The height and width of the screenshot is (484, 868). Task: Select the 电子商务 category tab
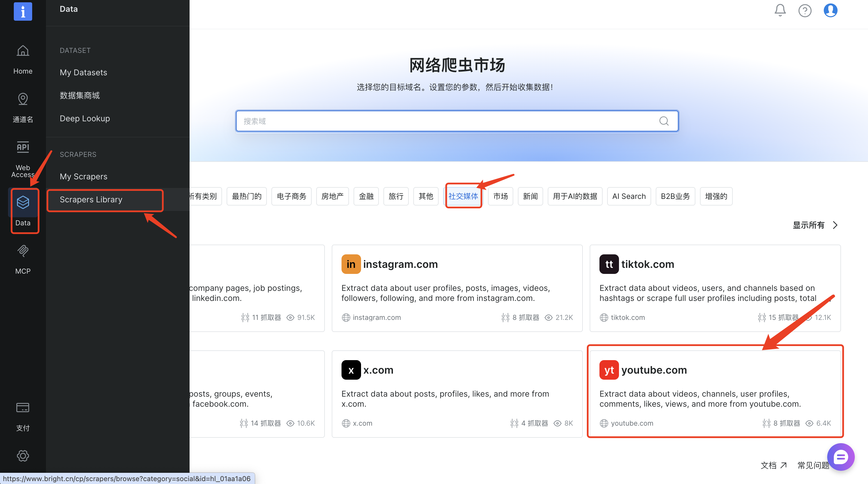pyautogui.click(x=291, y=196)
